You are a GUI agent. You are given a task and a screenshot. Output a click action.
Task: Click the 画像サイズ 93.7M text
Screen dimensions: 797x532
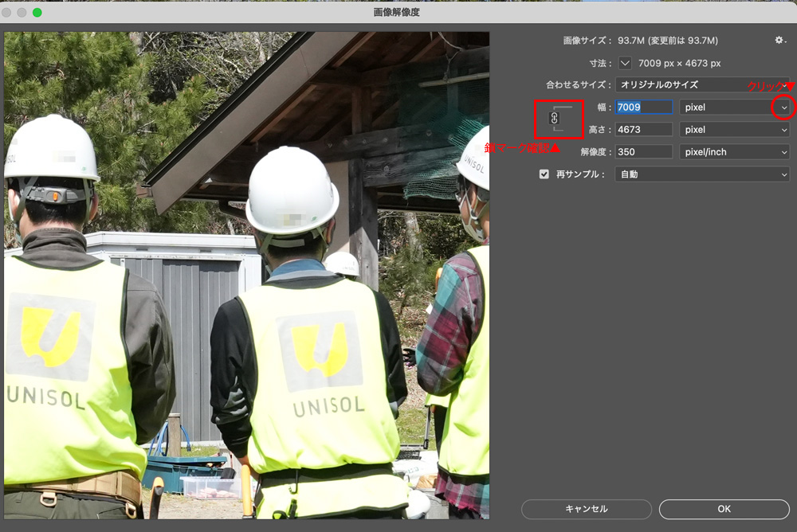click(641, 40)
